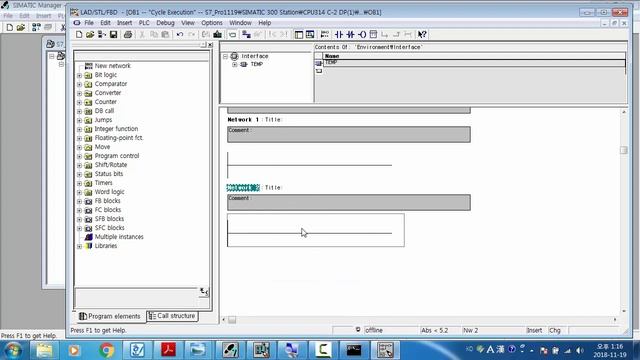Download block to PLC icon

[218, 35]
